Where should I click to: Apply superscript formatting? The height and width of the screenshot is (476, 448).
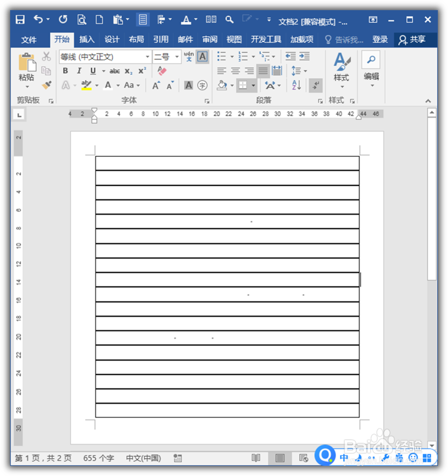142,71
